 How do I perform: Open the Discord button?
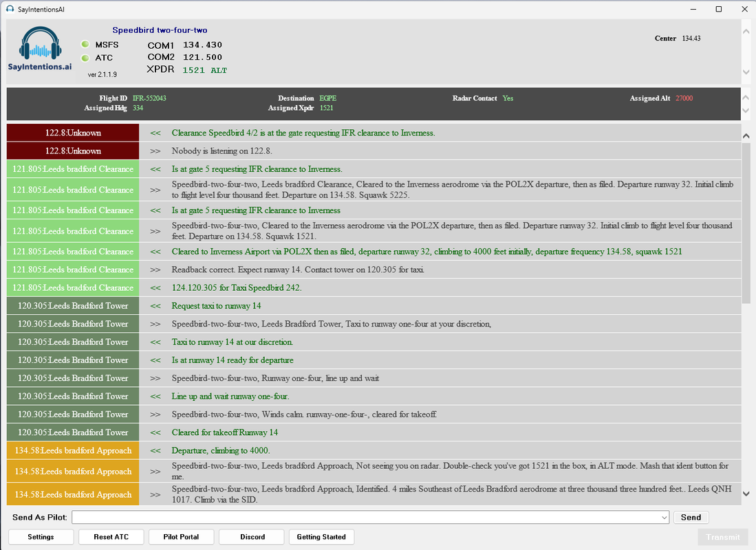point(252,537)
